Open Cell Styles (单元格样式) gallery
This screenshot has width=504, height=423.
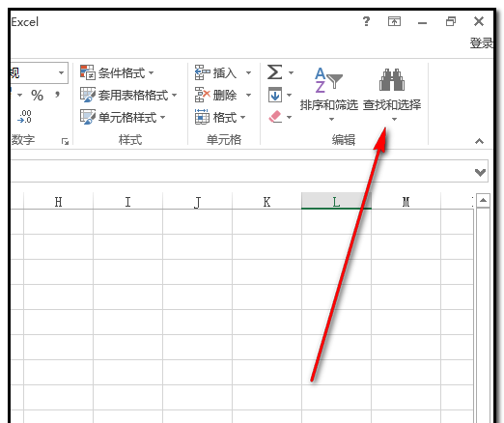pos(123,117)
